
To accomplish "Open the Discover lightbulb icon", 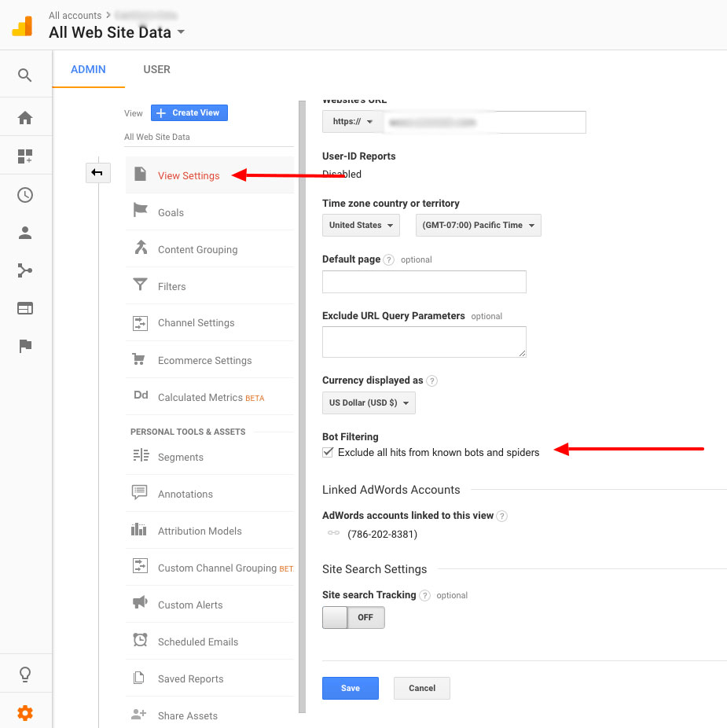I will point(26,674).
